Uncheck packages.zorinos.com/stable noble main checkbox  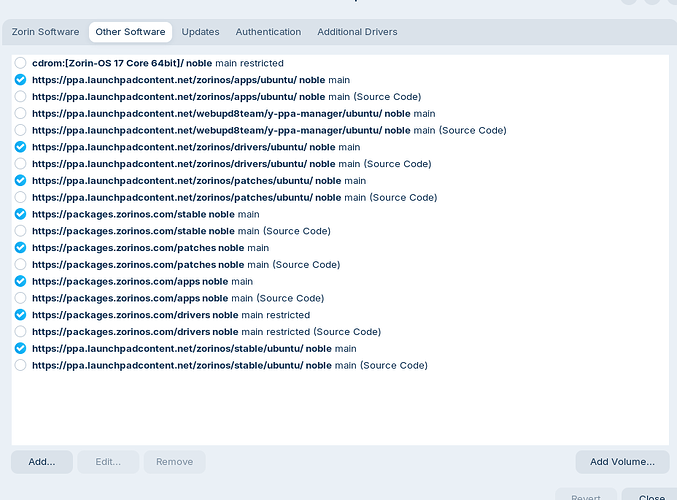click(20, 214)
